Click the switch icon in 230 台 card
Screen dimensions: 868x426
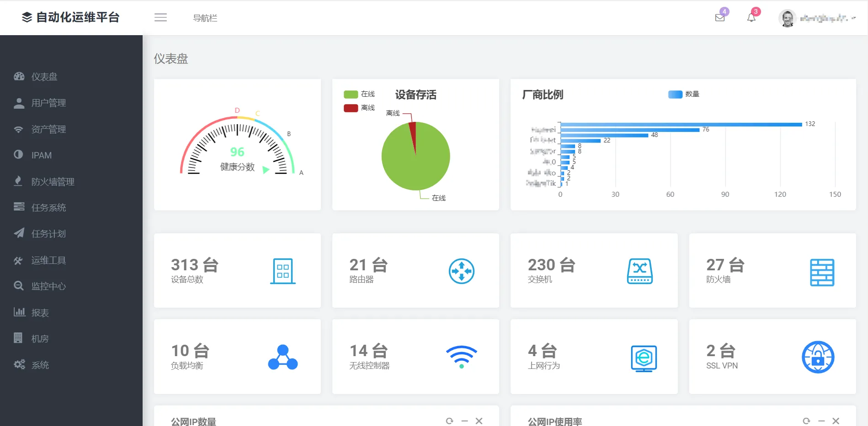[639, 271]
